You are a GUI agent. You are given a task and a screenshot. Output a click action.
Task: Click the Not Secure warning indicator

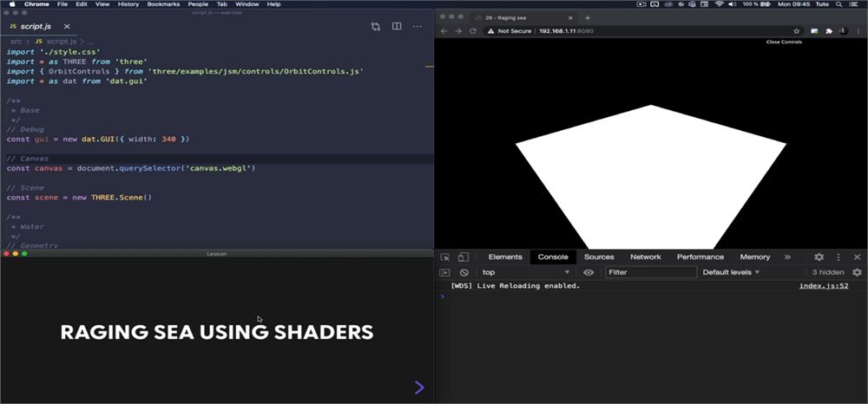[x=509, y=31]
